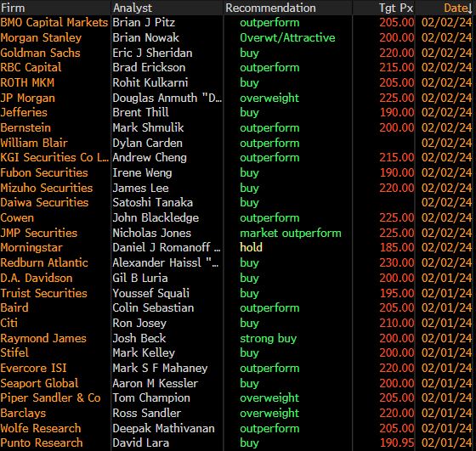Click the Wolfe Research firm name
This screenshot has width=476, height=451.
click(41, 428)
